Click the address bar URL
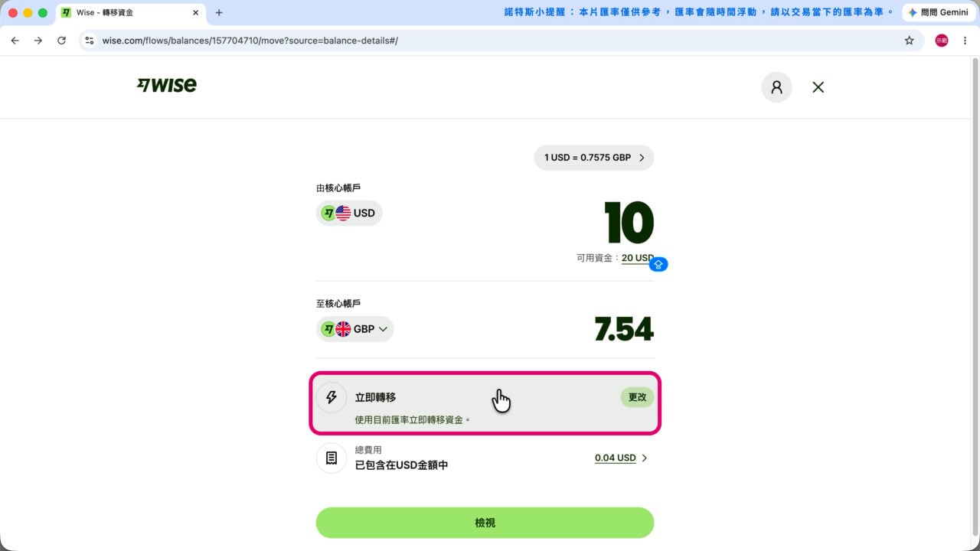 click(x=250, y=41)
